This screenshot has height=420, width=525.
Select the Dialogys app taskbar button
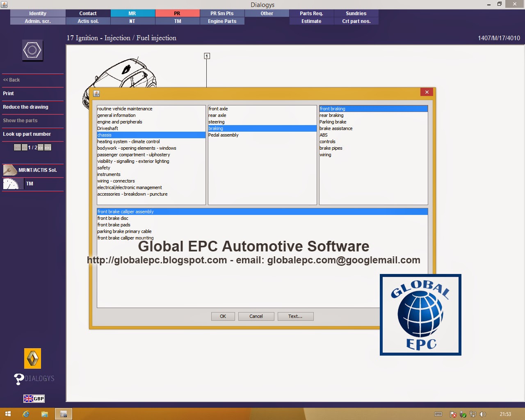tap(63, 414)
